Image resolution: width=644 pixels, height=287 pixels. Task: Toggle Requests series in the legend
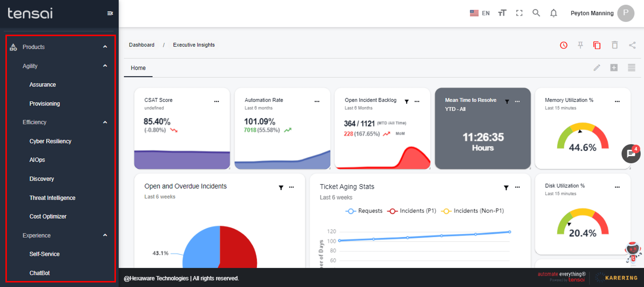pyautogui.click(x=364, y=211)
